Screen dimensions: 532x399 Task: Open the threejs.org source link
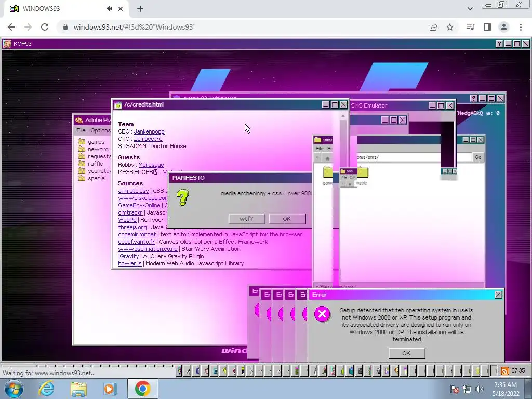click(132, 228)
